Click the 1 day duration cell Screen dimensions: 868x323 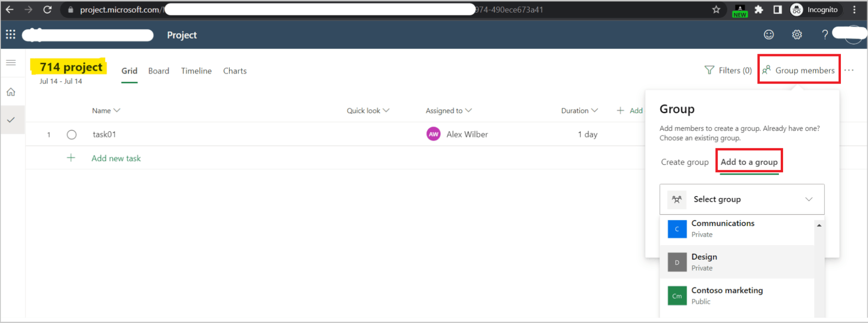click(x=587, y=134)
